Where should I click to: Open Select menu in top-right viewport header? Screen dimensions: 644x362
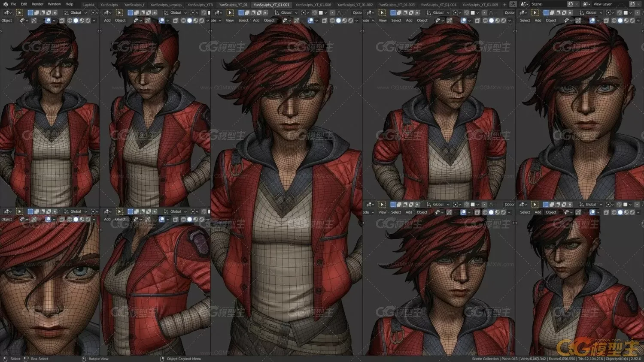[525, 20]
